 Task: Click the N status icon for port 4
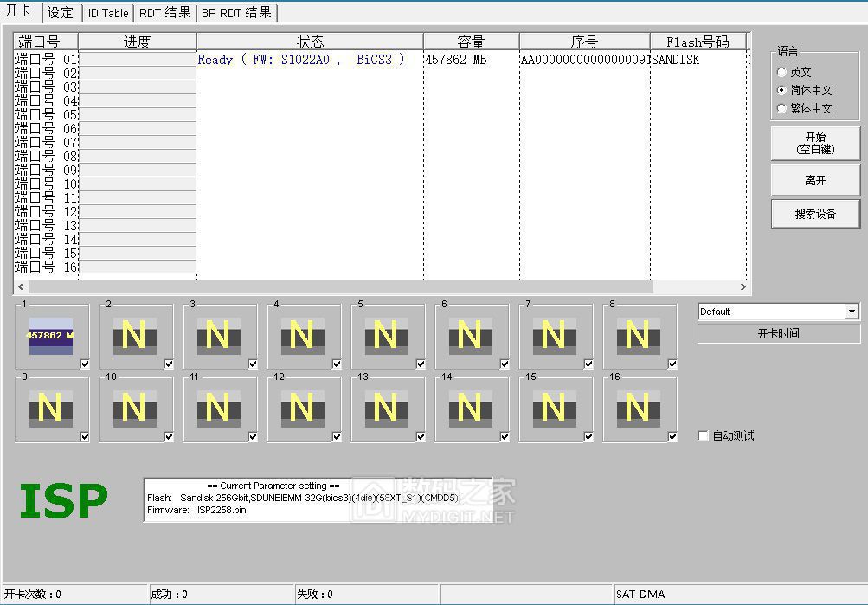click(303, 336)
